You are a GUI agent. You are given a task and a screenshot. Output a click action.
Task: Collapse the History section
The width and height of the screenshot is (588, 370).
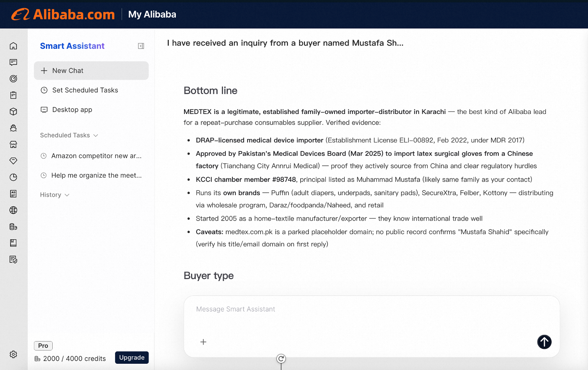(55, 195)
